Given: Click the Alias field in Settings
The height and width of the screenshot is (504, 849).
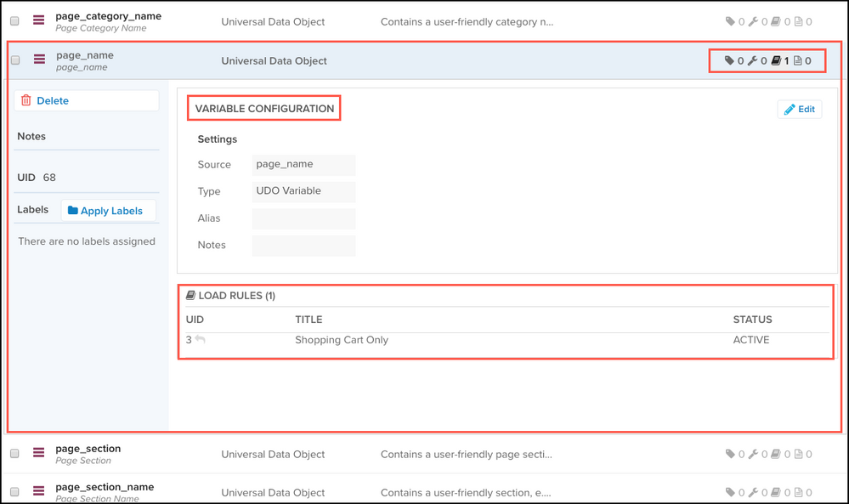Looking at the screenshot, I should pyautogui.click(x=303, y=218).
